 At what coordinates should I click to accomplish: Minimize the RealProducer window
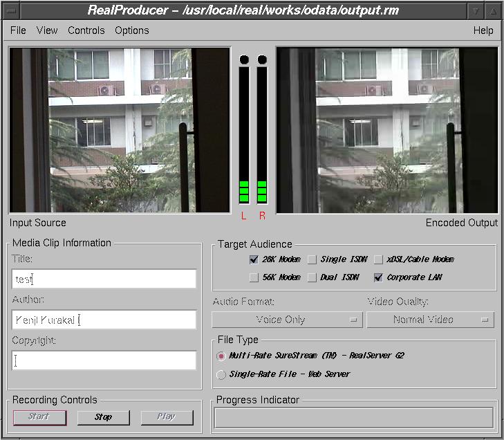pyautogui.click(x=476, y=11)
